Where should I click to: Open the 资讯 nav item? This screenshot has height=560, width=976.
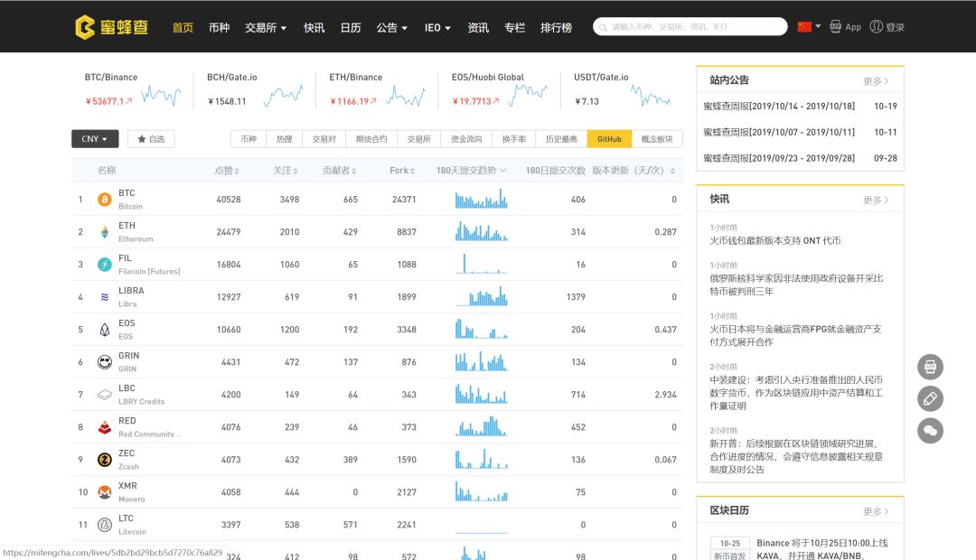[478, 27]
